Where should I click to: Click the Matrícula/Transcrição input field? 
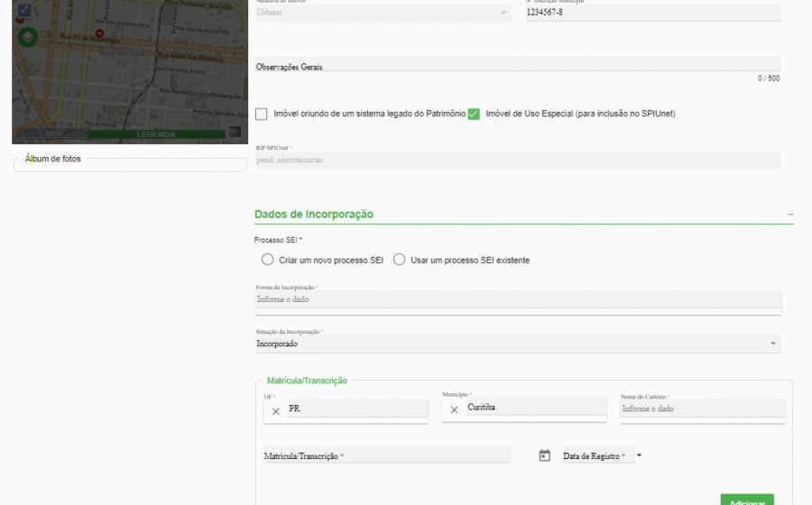coord(387,455)
